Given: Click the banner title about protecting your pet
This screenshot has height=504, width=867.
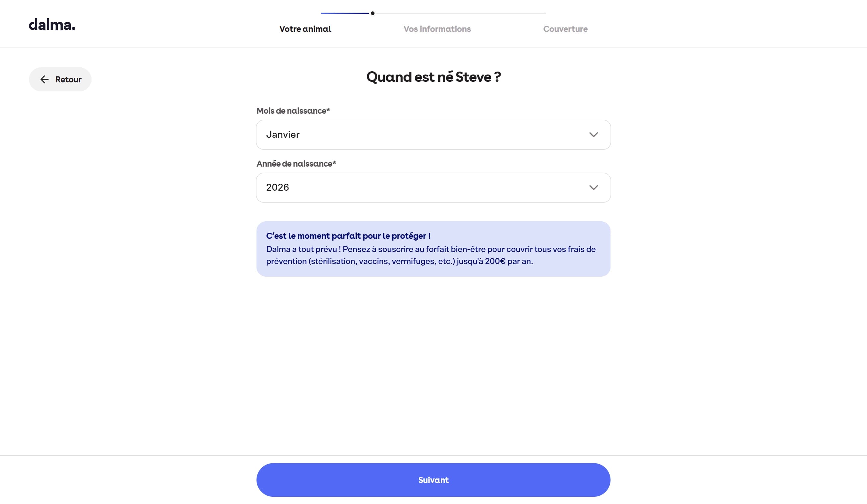Looking at the screenshot, I should pyautogui.click(x=348, y=236).
